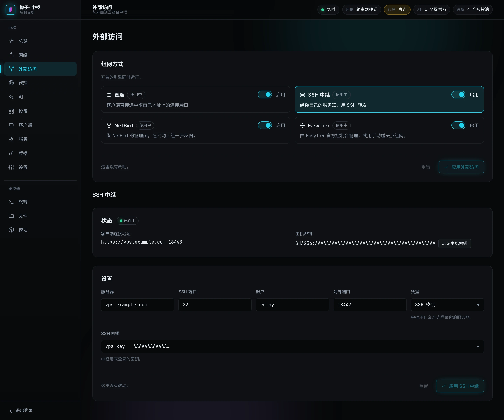The height and width of the screenshot is (420, 504).
Task: Click the 应用外部访问 button
Action: [461, 167]
